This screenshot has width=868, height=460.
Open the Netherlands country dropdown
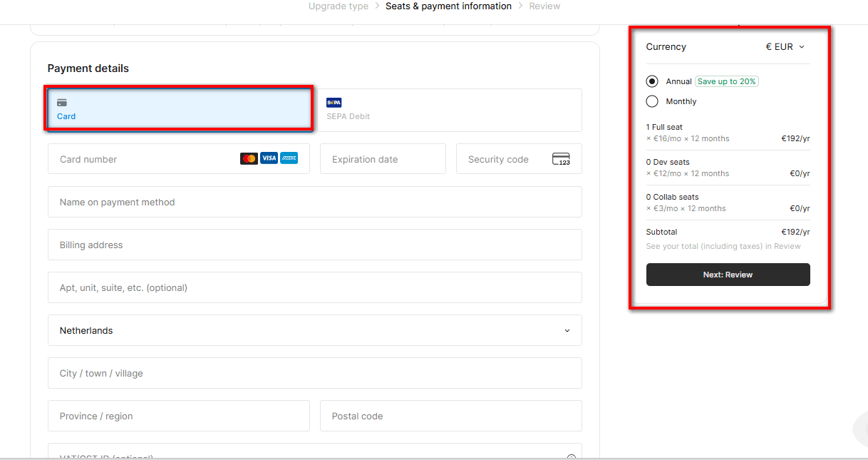pos(314,330)
